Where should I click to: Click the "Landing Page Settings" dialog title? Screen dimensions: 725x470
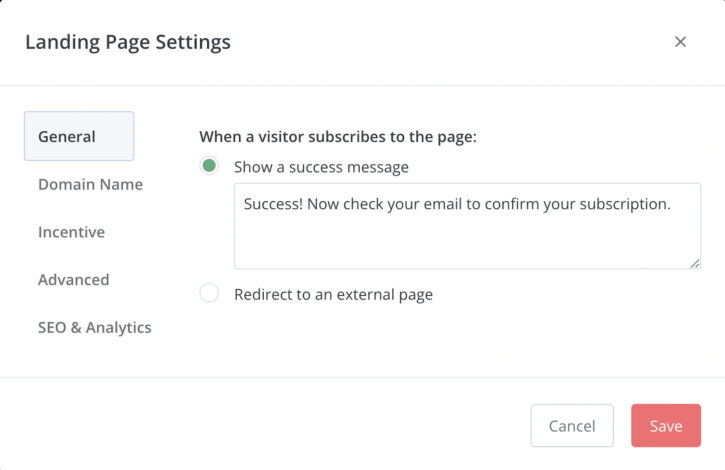point(128,42)
